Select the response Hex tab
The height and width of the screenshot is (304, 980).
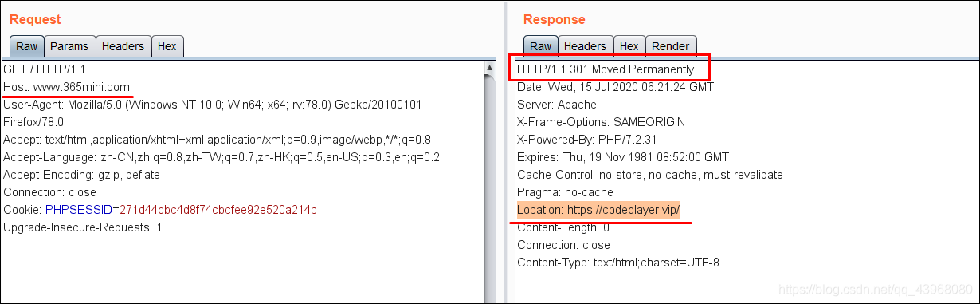click(629, 46)
